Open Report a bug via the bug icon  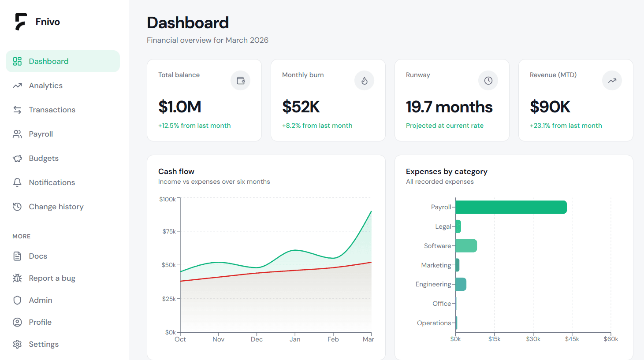17,278
